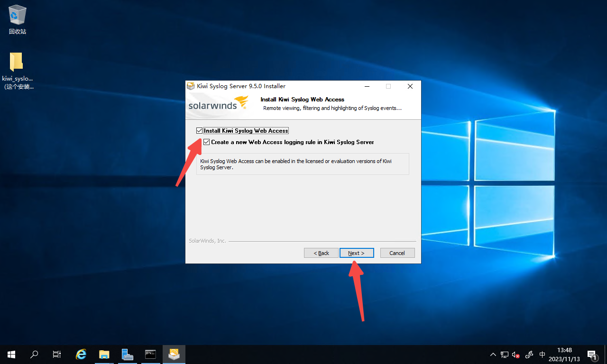Open the Windows Start menu
The height and width of the screenshot is (364, 607).
[x=11, y=354]
